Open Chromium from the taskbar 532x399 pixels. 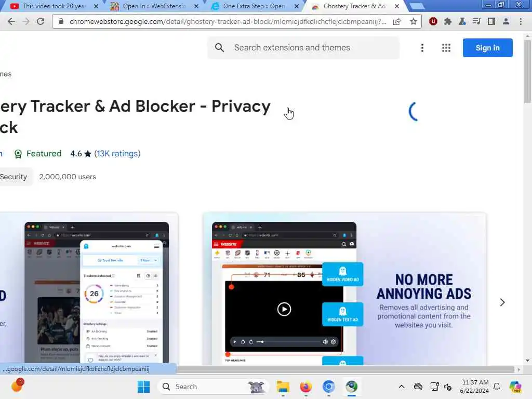(328, 387)
